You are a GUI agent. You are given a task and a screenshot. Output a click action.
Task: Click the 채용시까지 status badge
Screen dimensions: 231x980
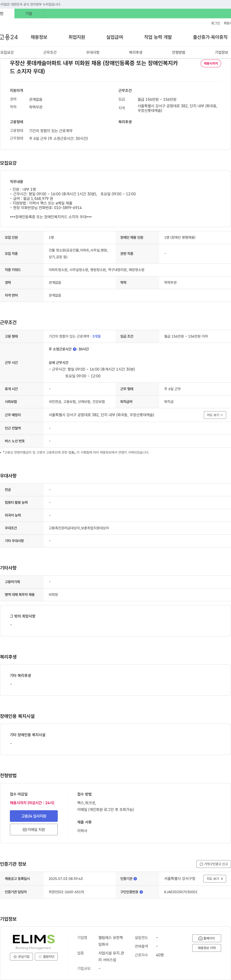point(211,63)
